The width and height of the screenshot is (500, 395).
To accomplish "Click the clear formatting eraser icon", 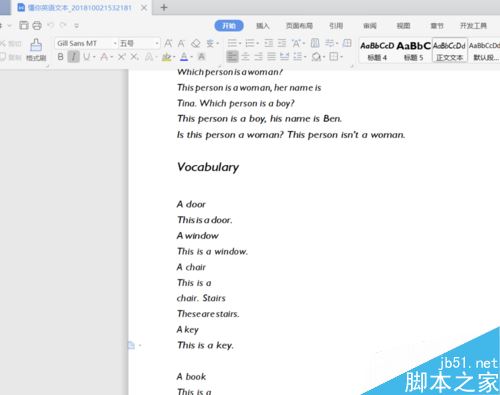I will click(196, 43).
